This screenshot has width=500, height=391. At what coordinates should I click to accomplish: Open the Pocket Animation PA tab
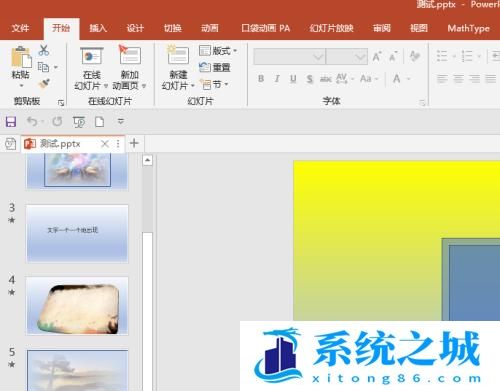tap(266, 28)
